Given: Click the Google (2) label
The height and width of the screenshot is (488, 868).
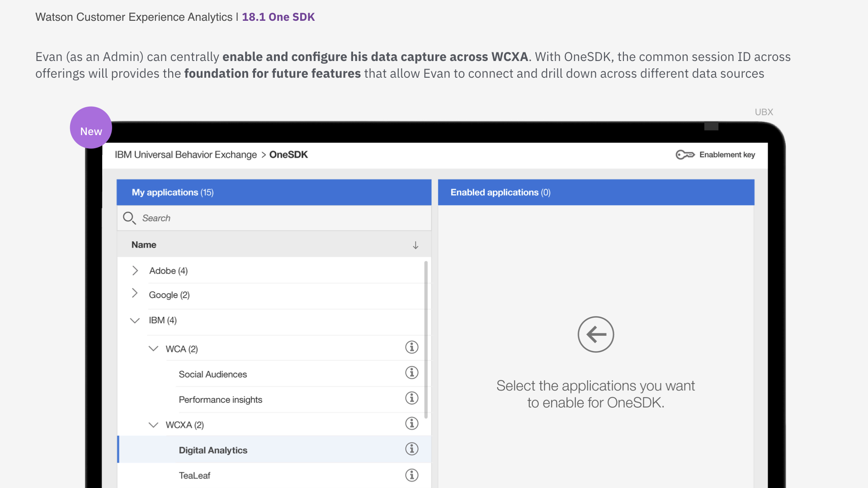Looking at the screenshot, I should coord(169,295).
